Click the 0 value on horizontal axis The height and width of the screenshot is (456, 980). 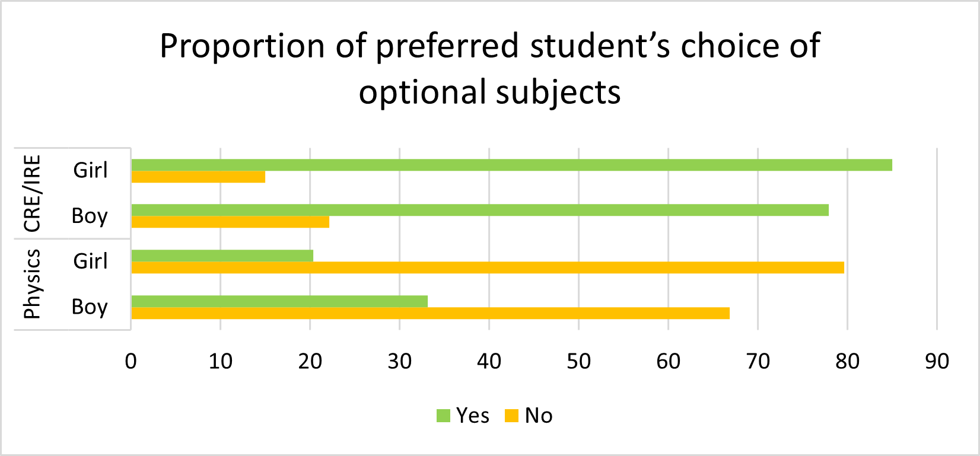click(131, 361)
